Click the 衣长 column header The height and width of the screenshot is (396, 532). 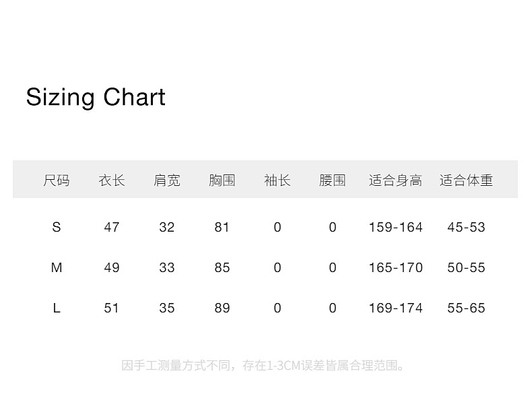click(112, 180)
